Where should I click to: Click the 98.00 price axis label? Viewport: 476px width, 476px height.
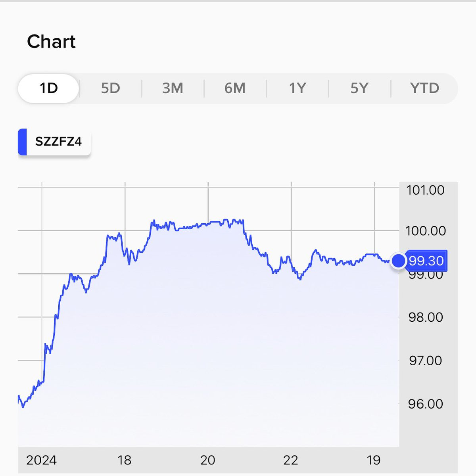click(425, 317)
